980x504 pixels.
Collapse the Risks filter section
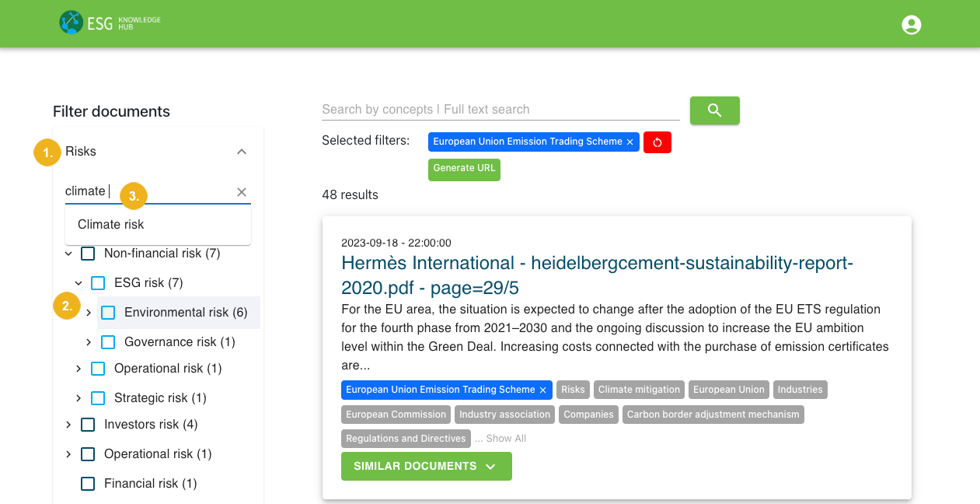tap(242, 152)
